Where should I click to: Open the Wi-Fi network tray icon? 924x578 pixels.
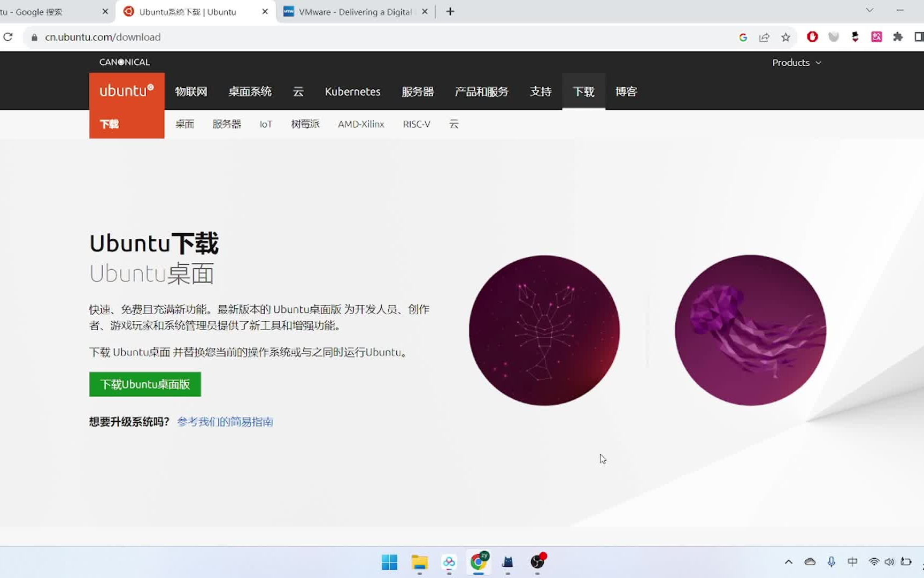click(x=874, y=562)
